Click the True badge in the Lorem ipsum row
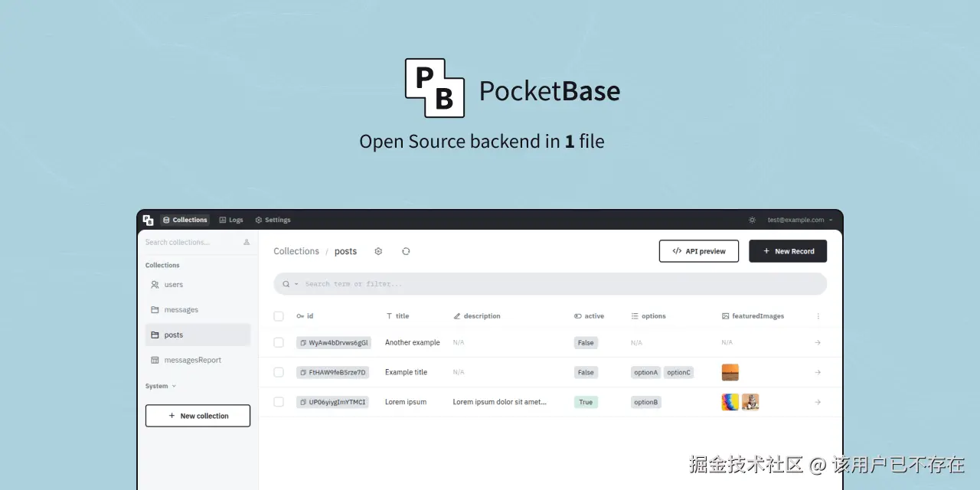 pos(586,403)
